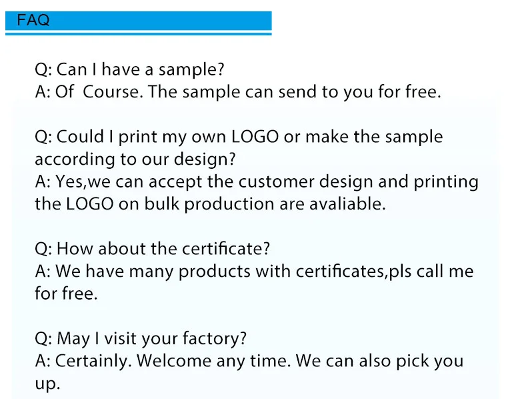This screenshot has width=532, height=399.
Task: Select the answer line beginning 'Yes,we can accept'
Action: pyautogui.click(x=256, y=181)
